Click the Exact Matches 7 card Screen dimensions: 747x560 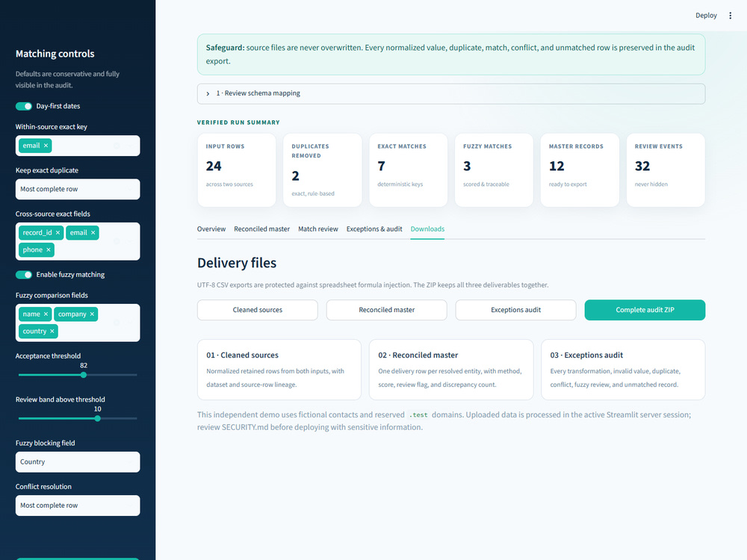[409, 170]
